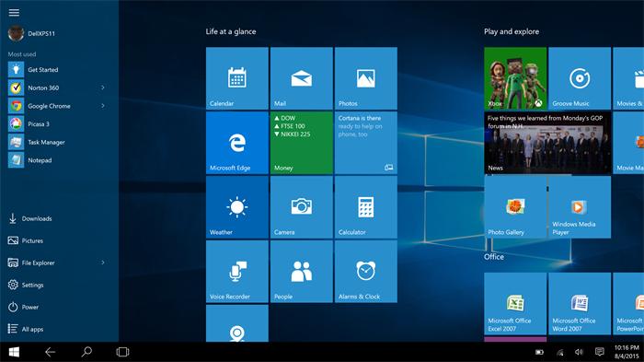The height and width of the screenshot is (362, 644).
Task: Open the Movies & TV tile
Action: pyautogui.click(x=628, y=78)
